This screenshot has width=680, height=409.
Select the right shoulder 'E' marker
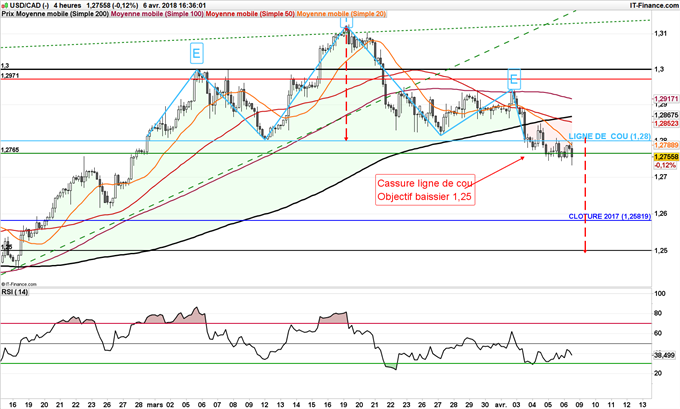point(513,79)
